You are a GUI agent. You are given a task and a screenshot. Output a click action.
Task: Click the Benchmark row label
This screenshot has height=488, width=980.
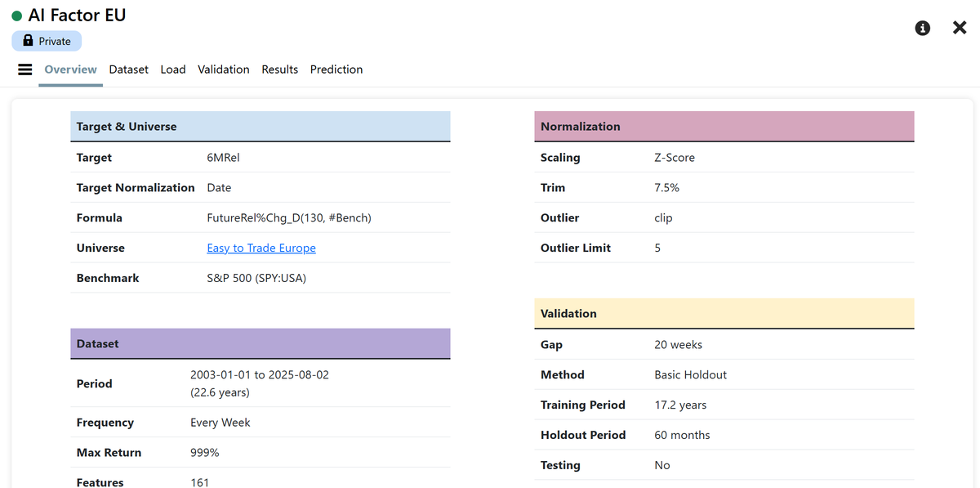pyautogui.click(x=108, y=278)
